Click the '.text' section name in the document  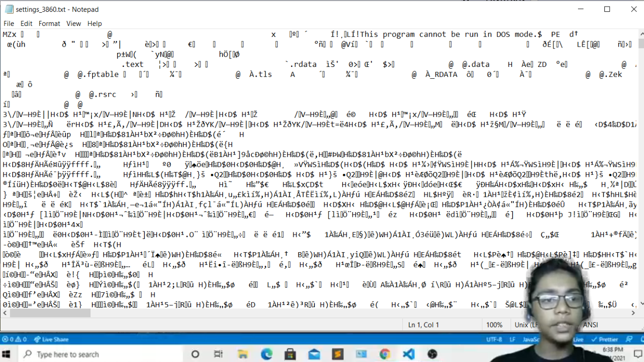point(132,64)
